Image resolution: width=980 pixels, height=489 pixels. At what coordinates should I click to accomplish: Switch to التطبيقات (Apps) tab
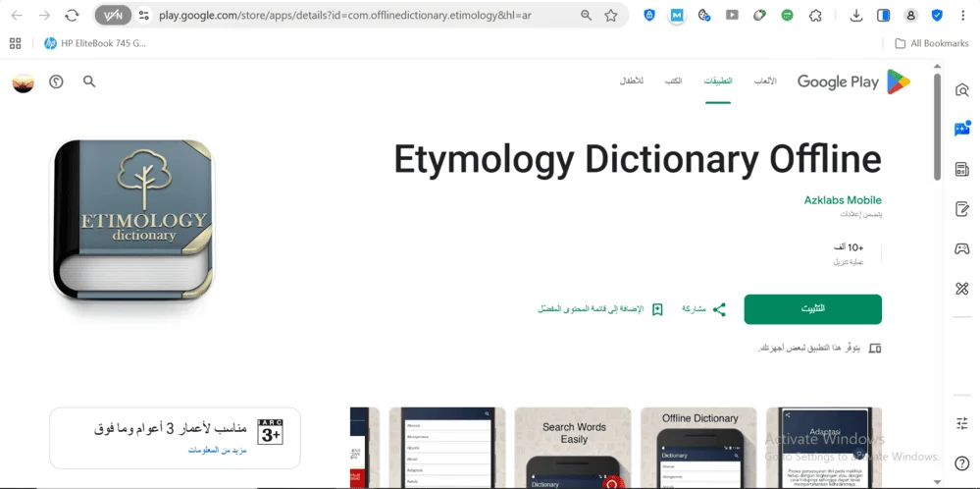click(x=718, y=81)
